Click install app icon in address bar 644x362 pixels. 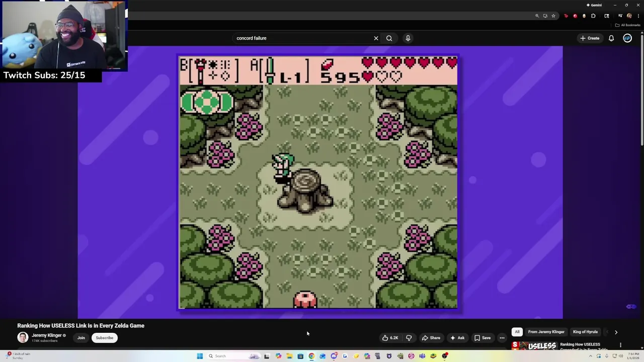tap(545, 16)
